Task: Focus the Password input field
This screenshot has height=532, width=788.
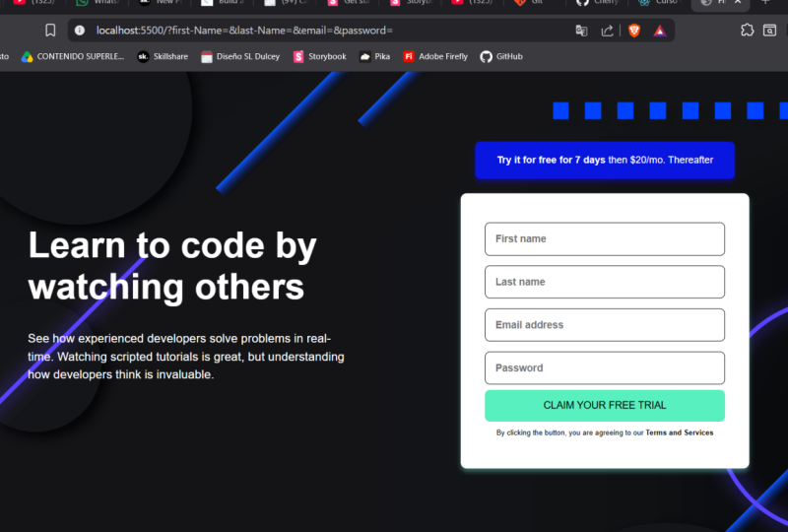Action: 605,368
